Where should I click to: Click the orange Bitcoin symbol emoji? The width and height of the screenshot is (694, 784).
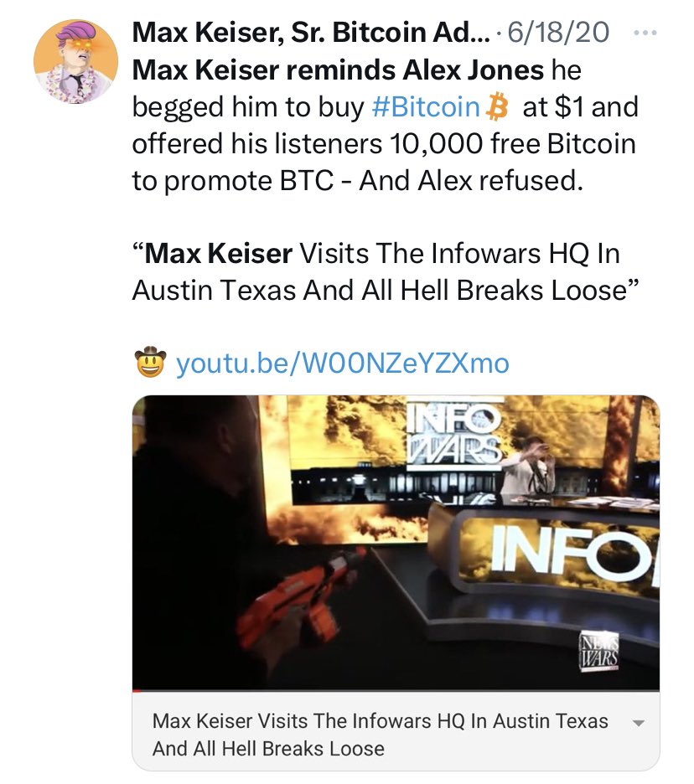(x=499, y=108)
